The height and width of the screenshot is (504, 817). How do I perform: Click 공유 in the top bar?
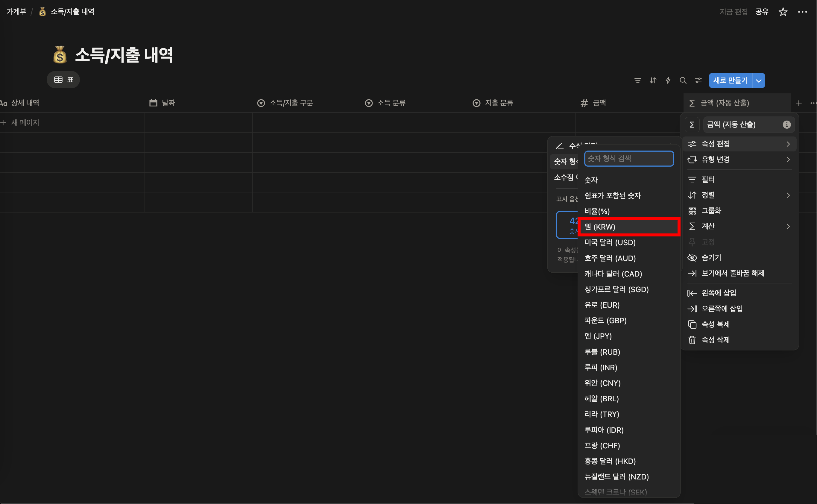point(762,12)
